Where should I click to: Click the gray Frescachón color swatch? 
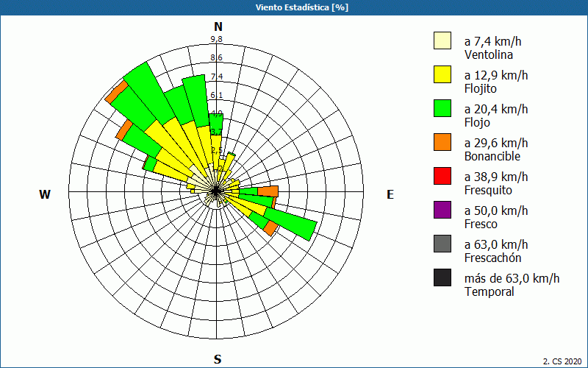point(442,244)
